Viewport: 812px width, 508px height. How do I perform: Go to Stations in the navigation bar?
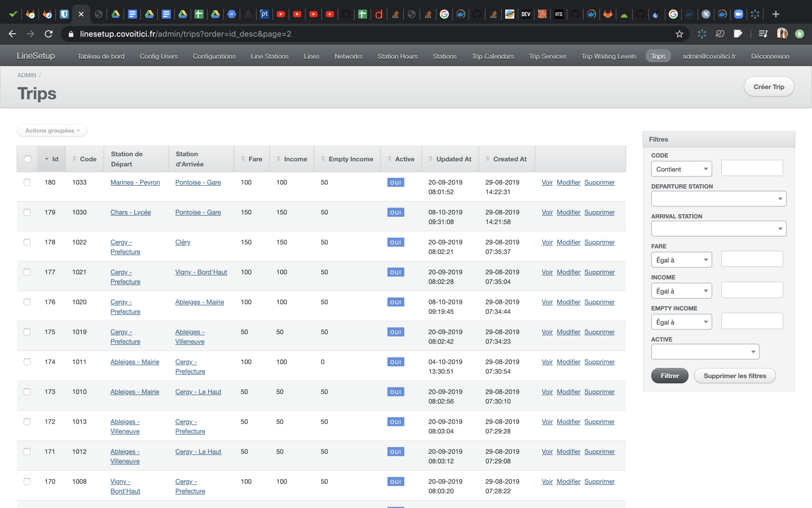[444, 56]
